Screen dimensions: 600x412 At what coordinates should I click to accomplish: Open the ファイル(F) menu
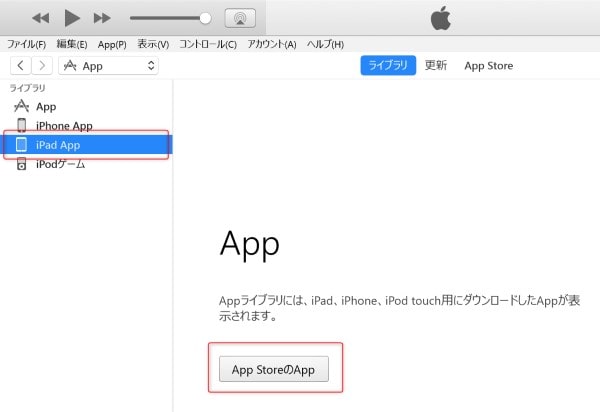26,44
